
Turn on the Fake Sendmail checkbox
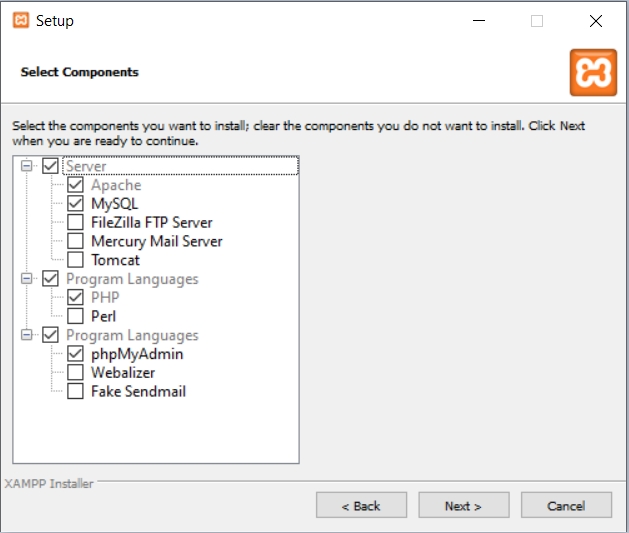click(x=75, y=391)
